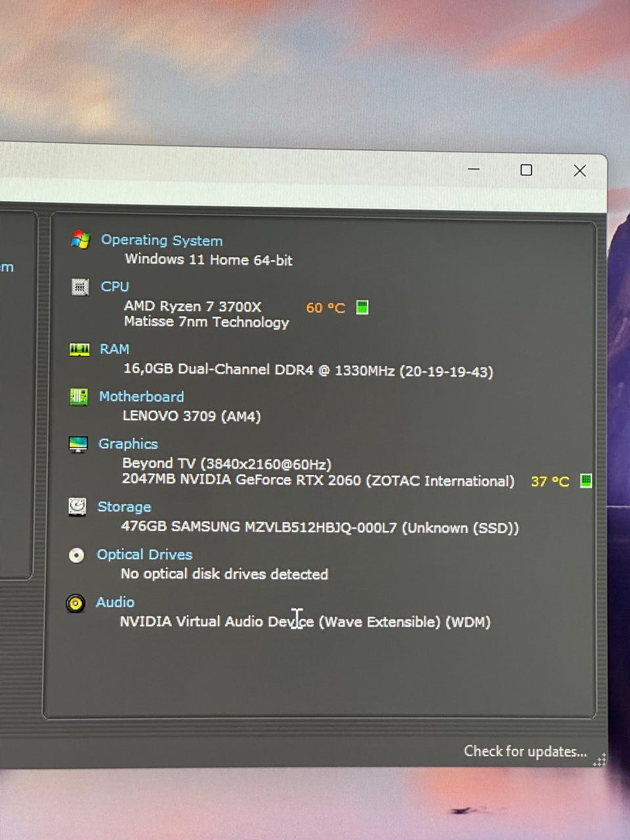Click the Motherboard circuit board icon

tap(79, 396)
